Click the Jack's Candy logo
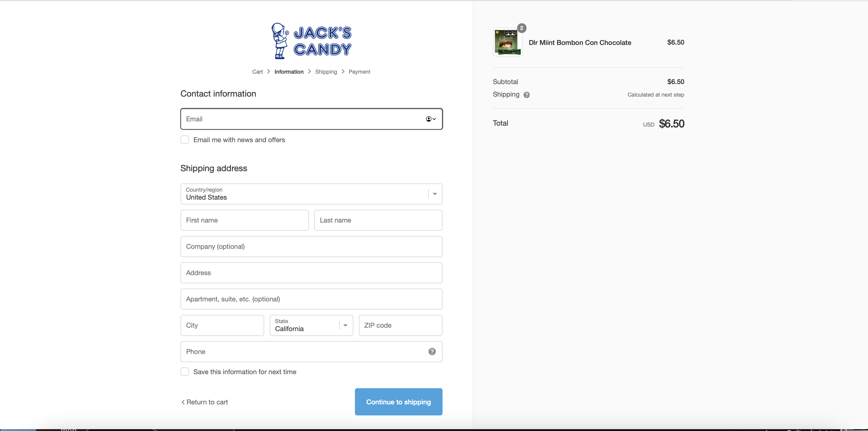 (x=311, y=41)
